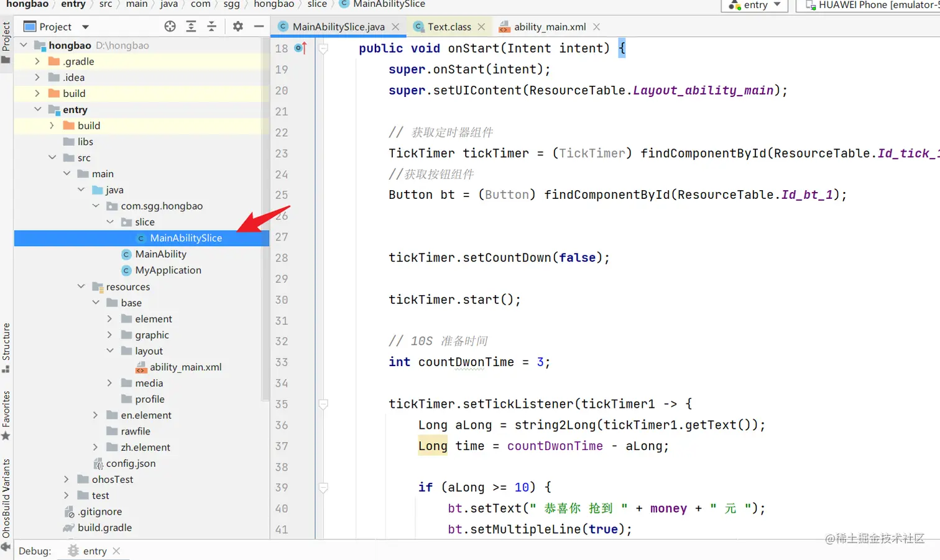Image resolution: width=940 pixels, height=560 pixels.
Task: Click the Layout_ability_main constant on line 20
Action: [703, 90]
